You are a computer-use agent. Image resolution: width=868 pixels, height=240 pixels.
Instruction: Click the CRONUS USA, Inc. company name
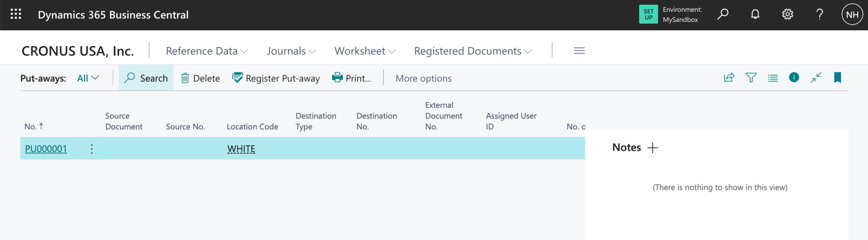click(x=78, y=51)
